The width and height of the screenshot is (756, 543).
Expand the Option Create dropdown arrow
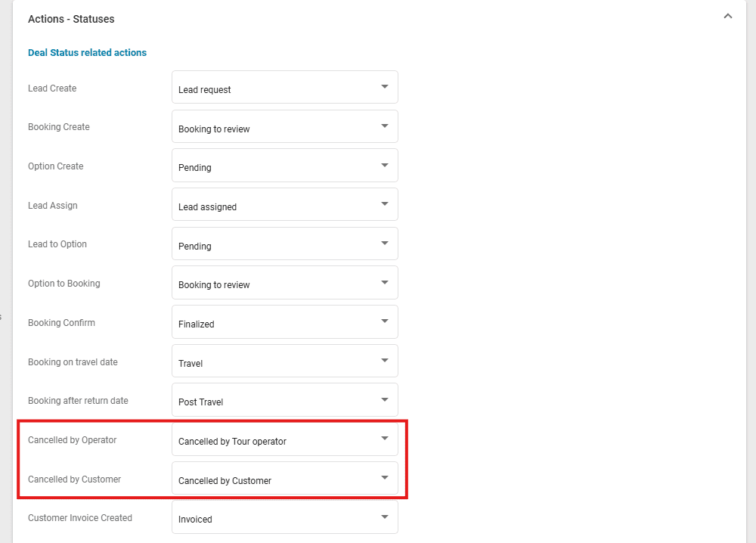click(384, 166)
